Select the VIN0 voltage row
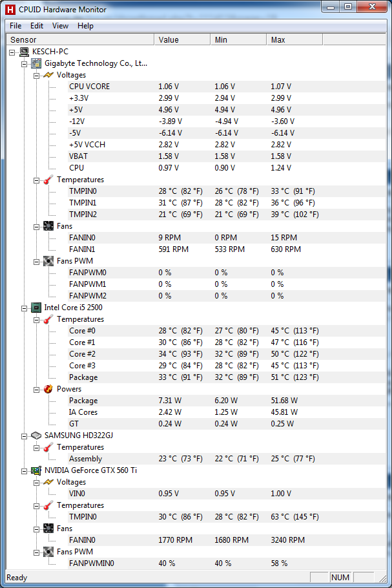Image resolution: width=392 pixels, height=588 pixels. [227, 494]
